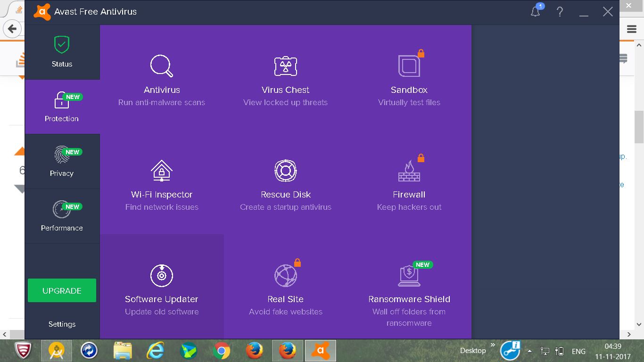Click the ENG language indicator
The height and width of the screenshot is (362, 644).
tap(578, 351)
